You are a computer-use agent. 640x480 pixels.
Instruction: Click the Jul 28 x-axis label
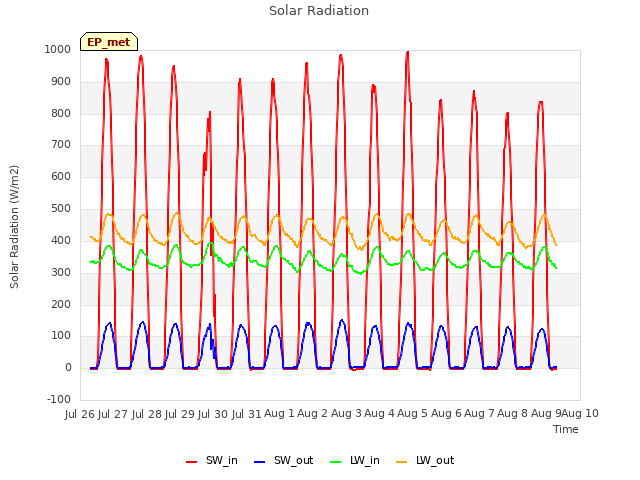(147, 414)
